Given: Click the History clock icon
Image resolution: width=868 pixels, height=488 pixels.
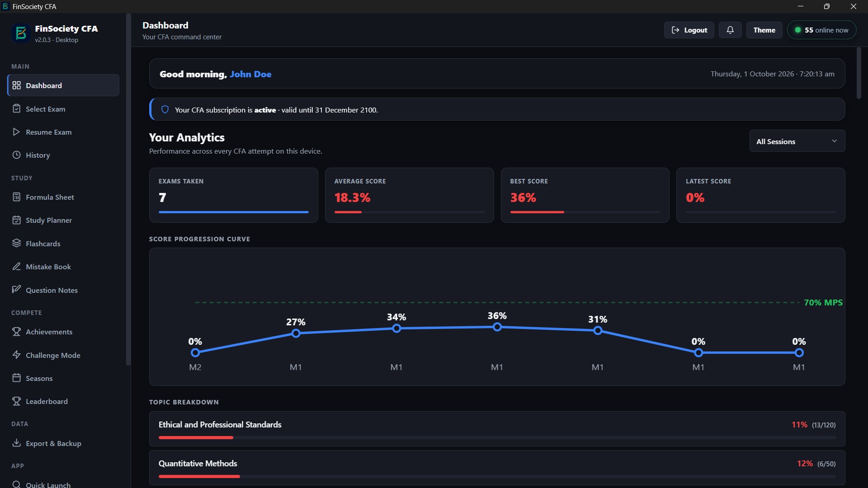Looking at the screenshot, I should [17, 155].
